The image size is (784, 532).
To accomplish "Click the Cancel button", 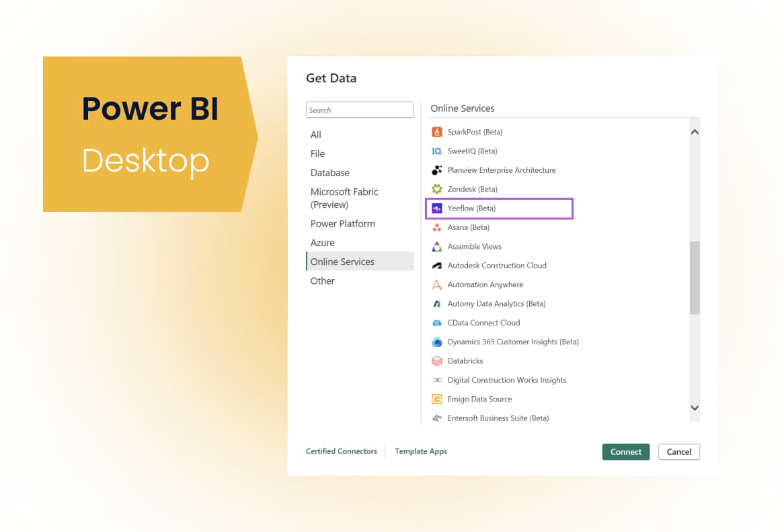I will [678, 452].
